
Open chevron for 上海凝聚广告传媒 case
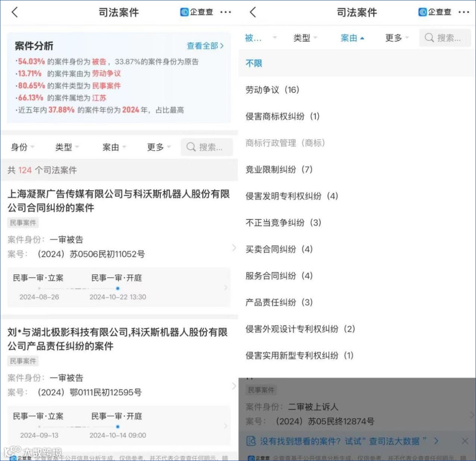234,248
